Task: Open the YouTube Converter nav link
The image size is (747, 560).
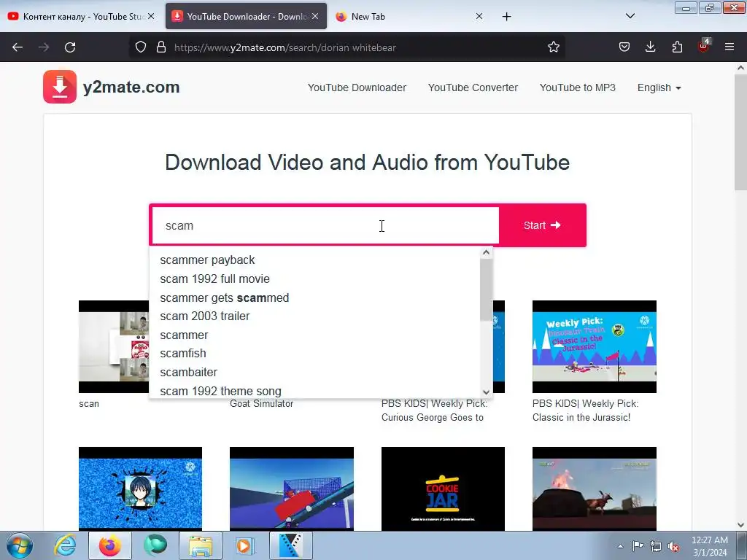Action: pyautogui.click(x=473, y=87)
